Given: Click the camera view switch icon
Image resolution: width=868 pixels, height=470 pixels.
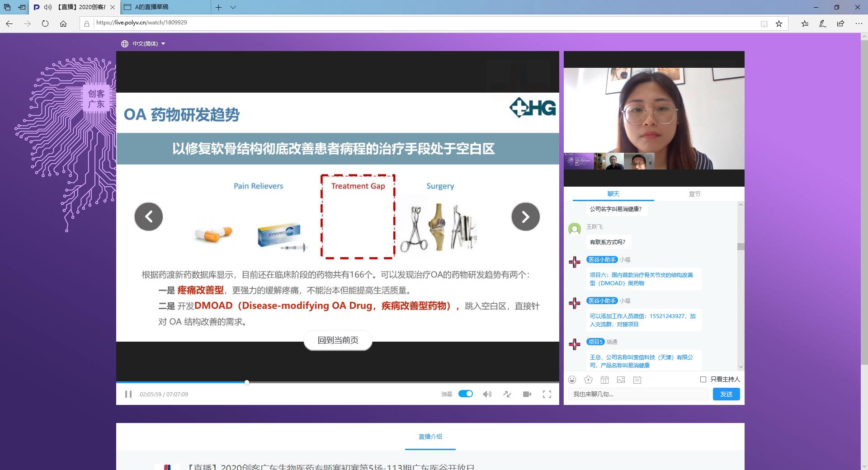Looking at the screenshot, I should [x=527, y=394].
